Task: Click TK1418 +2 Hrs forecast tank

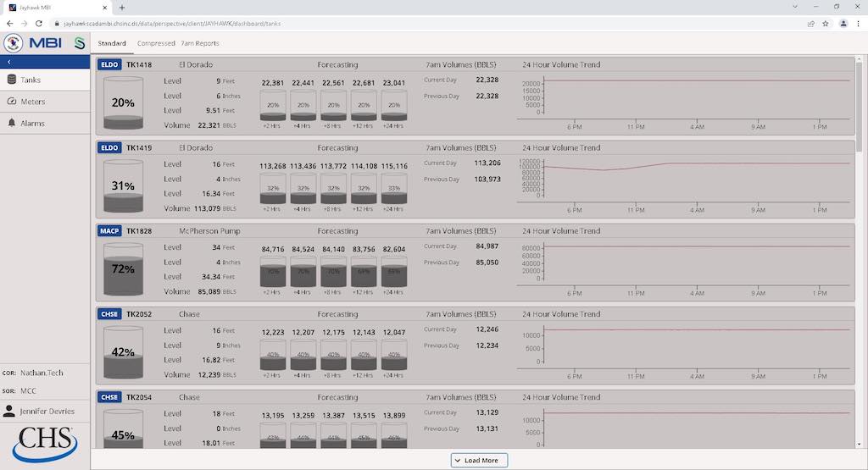Action: tap(273, 106)
